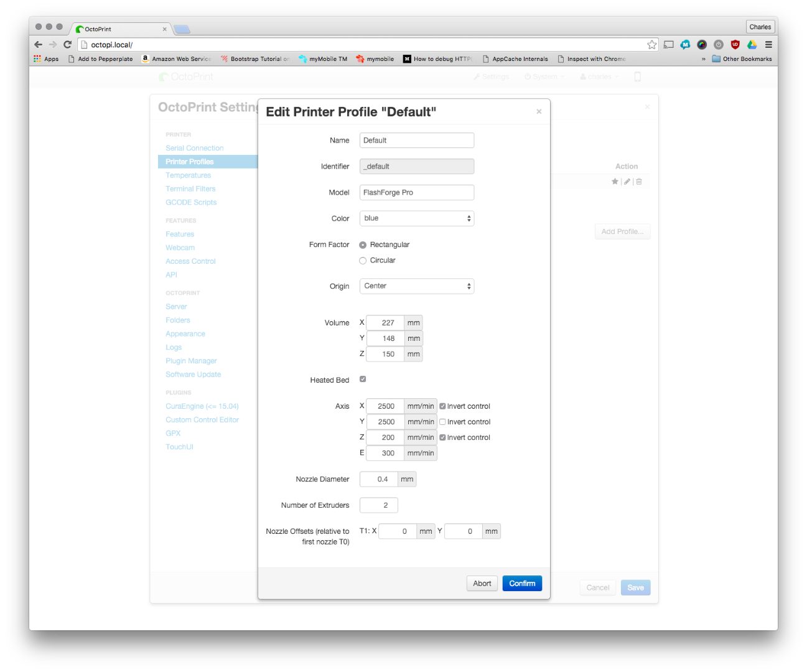Delete the profile using the trash icon
Screen dimensions: 807x672
tap(639, 181)
